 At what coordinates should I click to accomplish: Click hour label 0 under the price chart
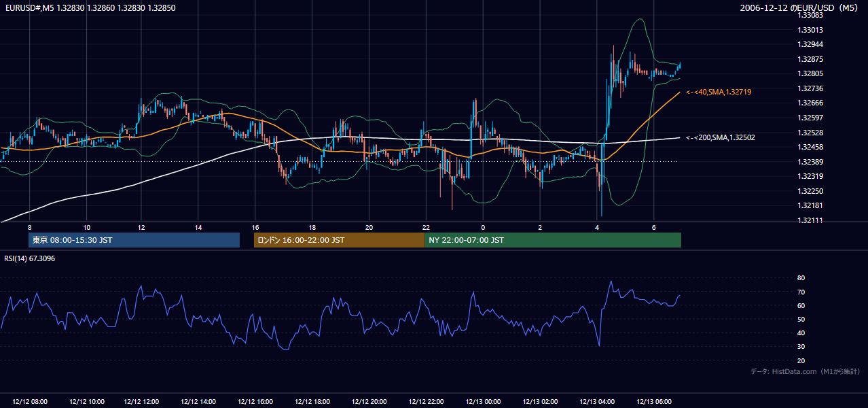pos(483,227)
